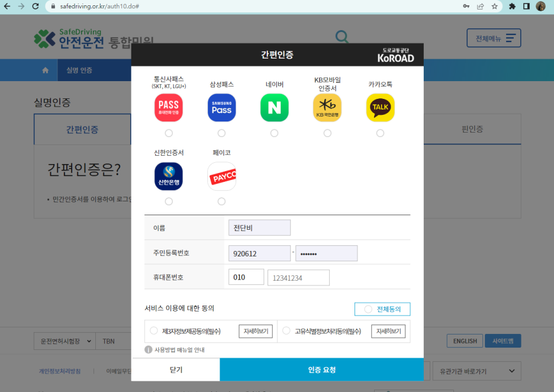Close dialog with 닫기 button

coord(176,369)
